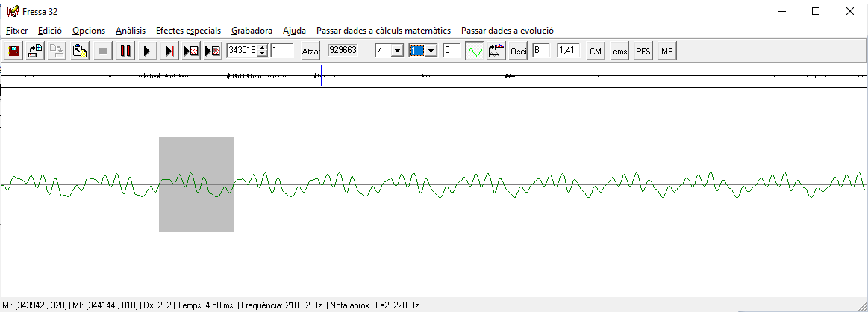Click the input field containing 1,41
The width and height of the screenshot is (868, 312).
[x=567, y=51]
